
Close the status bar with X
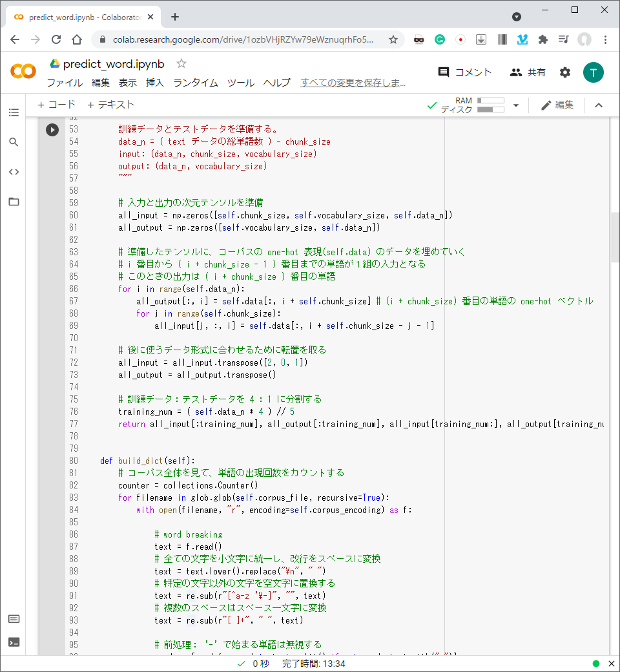pos(612,664)
